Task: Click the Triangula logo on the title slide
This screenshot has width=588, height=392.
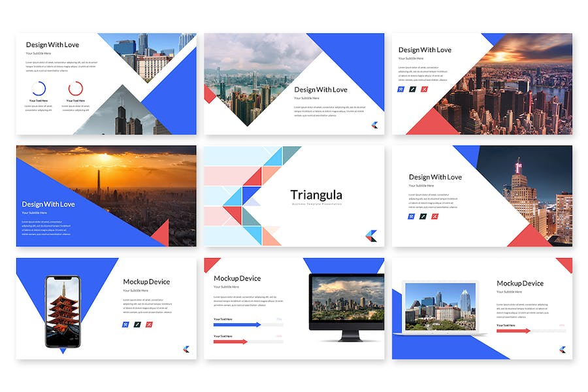Action: [x=372, y=236]
